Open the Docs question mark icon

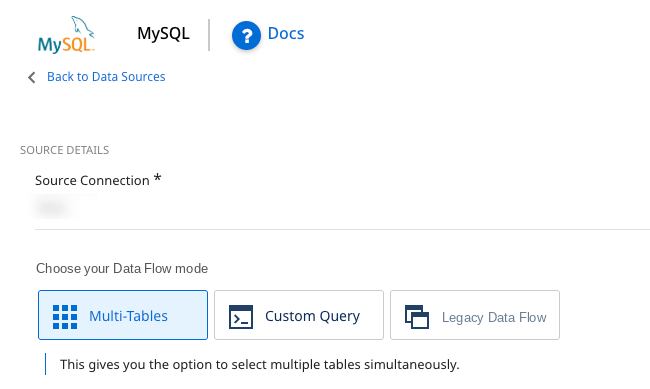click(246, 36)
